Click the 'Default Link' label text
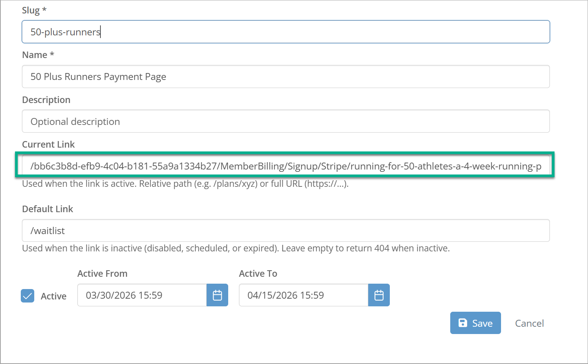 tap(48, 209)
